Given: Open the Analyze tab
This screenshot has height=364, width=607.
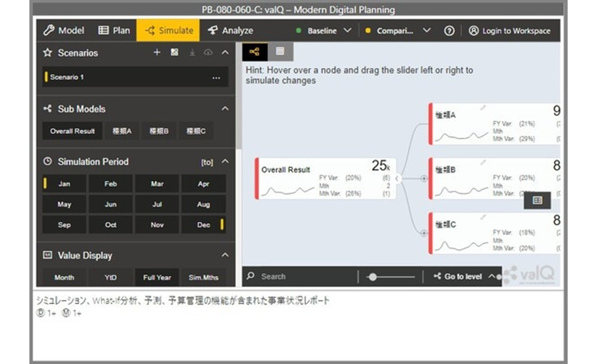Looking at the screenshot, I should pyautogui.click(x=230, y=30).
